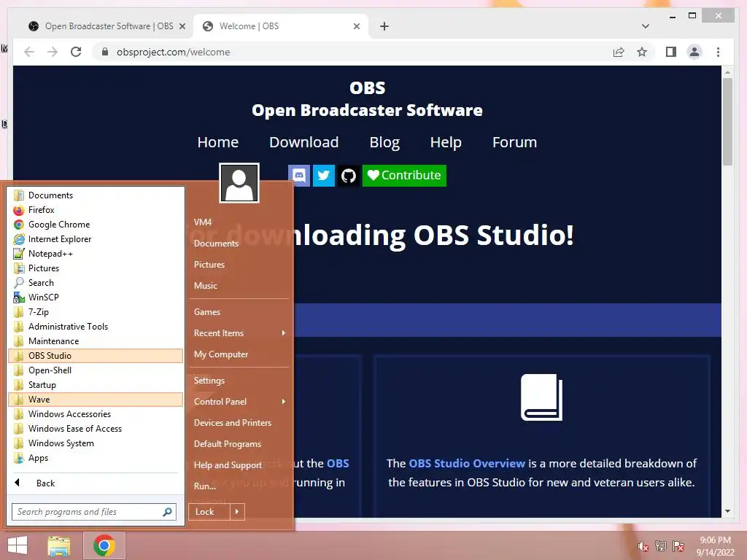The image size is (747, 560).
Task: Go to Home in OBS navigation
Action: pyautogui.click(x=218, y=142)
